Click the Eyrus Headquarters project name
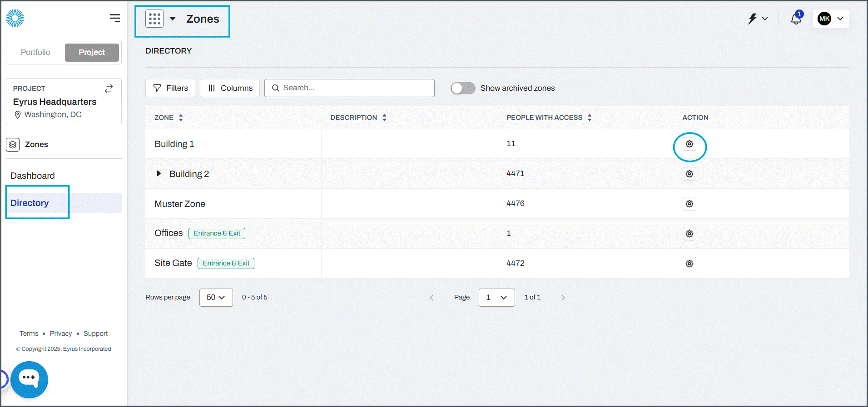The width and height of the screenshot is (868, 407). click(x=55, y=102)
